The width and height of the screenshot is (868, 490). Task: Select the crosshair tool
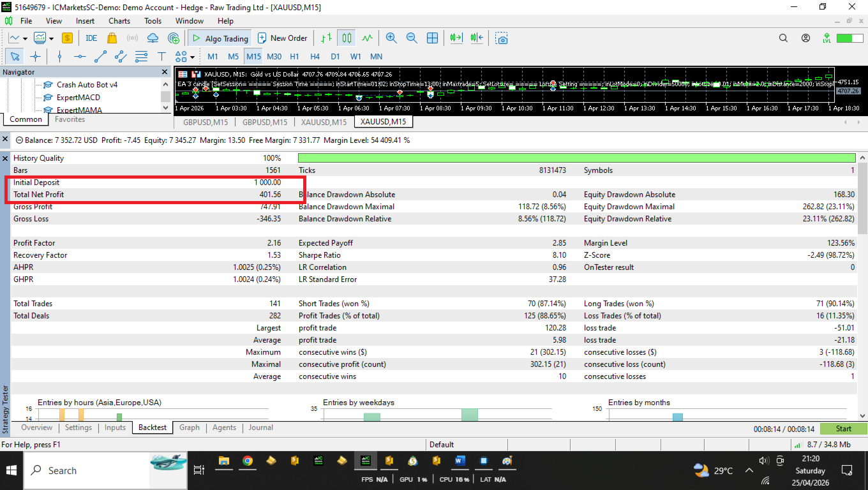click(x=35, y=56)
